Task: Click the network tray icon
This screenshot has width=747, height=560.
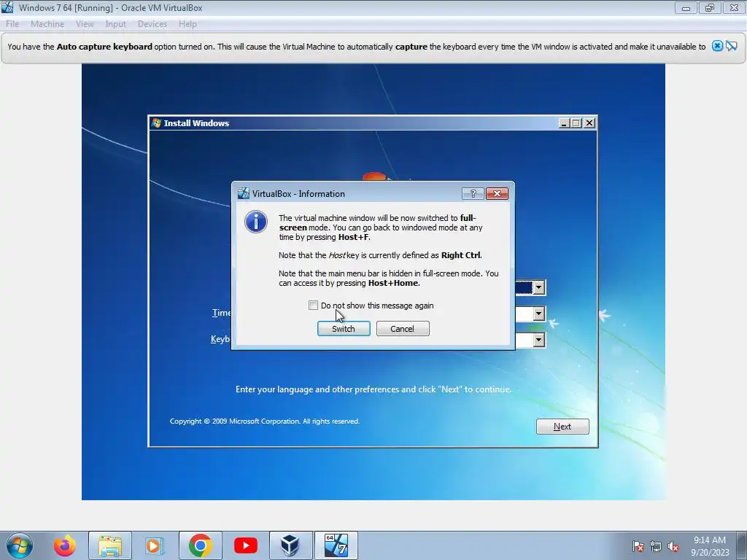Action: (656, 546)
